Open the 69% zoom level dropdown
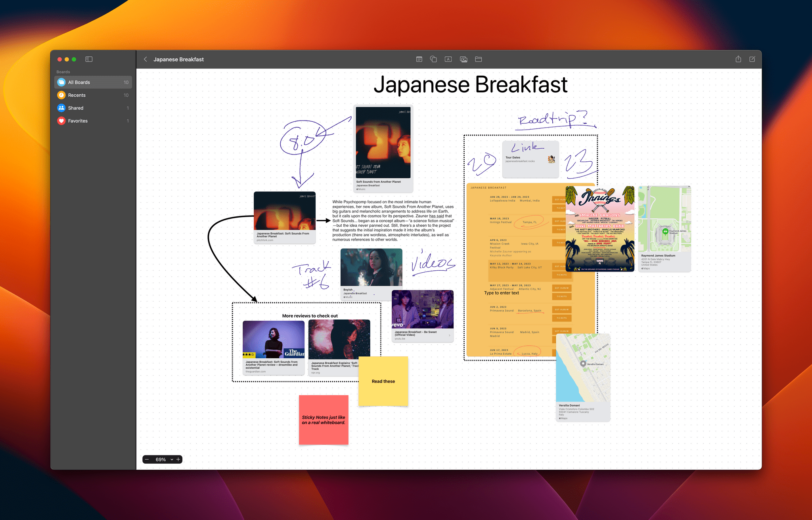This screenshot has width=812, height=520. coord(164,459)
